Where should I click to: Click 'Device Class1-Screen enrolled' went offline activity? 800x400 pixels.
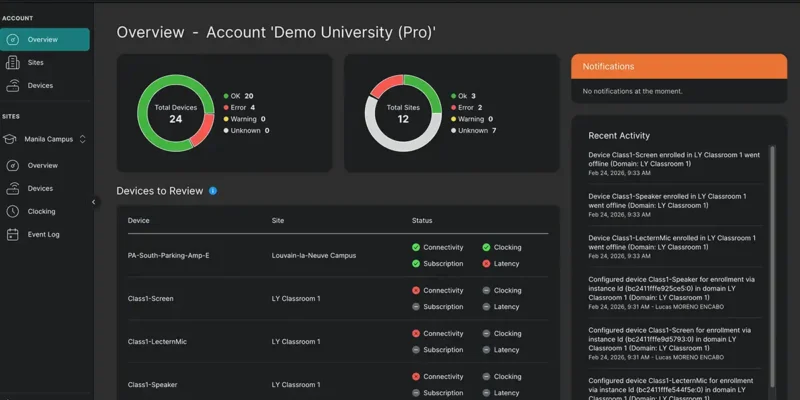pyautogui.click(x=674, y=163)
